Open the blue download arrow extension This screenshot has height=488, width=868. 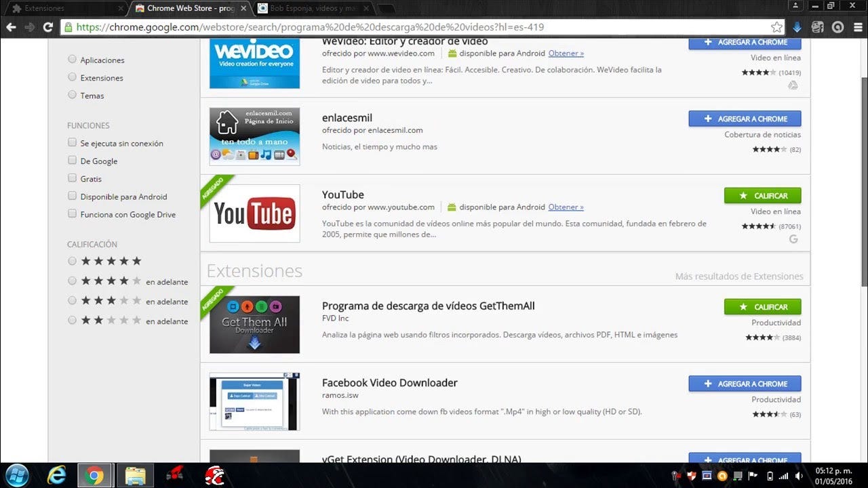tap(797, 27)
